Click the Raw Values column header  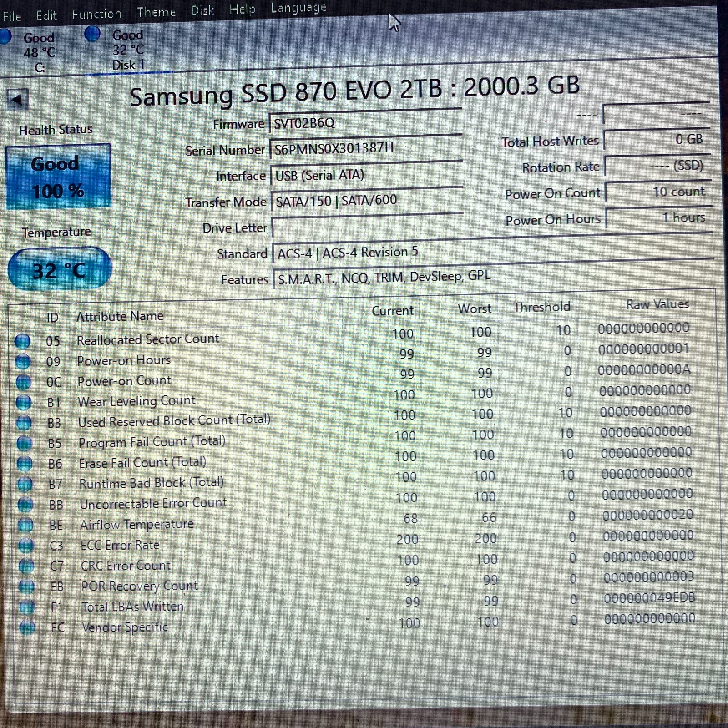(x=657, y=304)
